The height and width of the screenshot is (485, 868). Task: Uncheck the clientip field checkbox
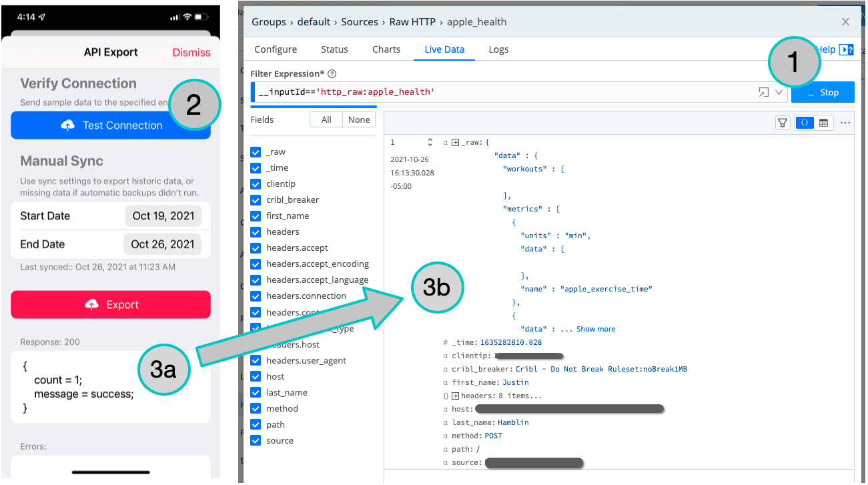(x=256, y=184)
